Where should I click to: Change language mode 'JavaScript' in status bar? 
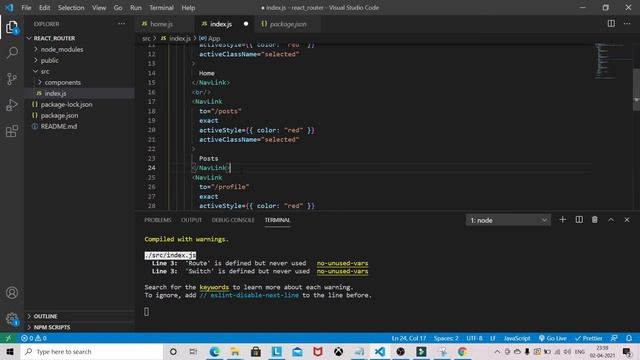[517, 338]
